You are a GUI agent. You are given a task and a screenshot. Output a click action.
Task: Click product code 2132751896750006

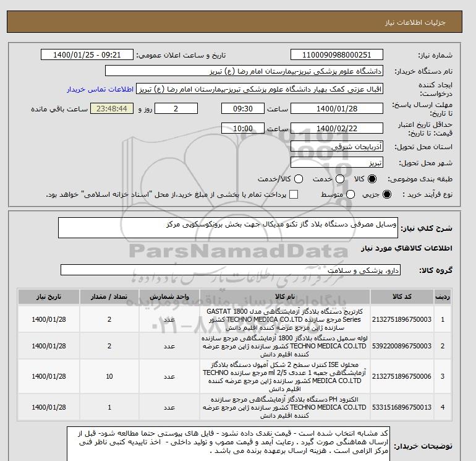click(402, 376)
